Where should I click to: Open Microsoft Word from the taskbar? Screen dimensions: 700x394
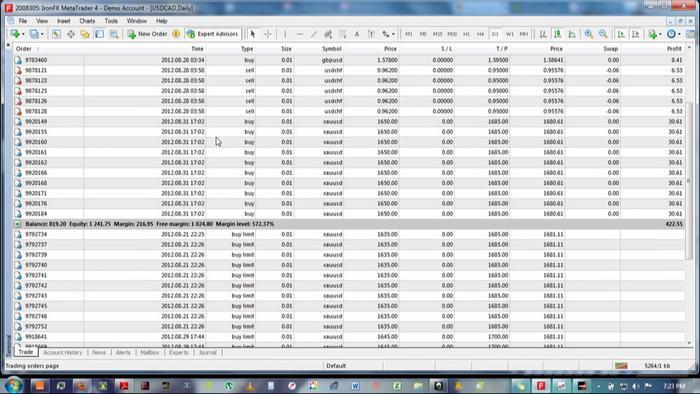point(355,386)
